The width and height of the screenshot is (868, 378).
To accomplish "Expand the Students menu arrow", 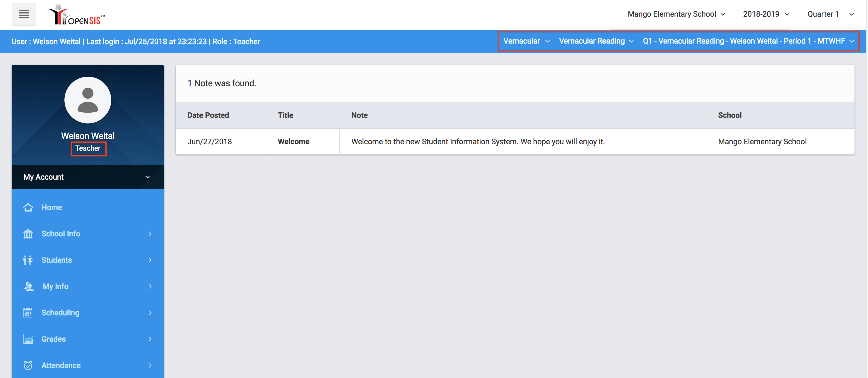I will pos(150,260).
